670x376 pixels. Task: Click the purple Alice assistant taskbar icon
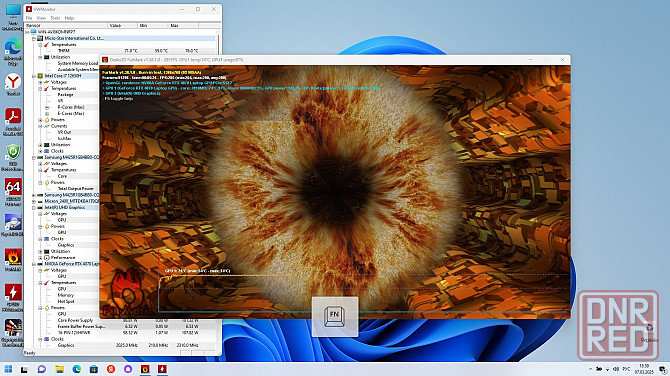point(128,369)
